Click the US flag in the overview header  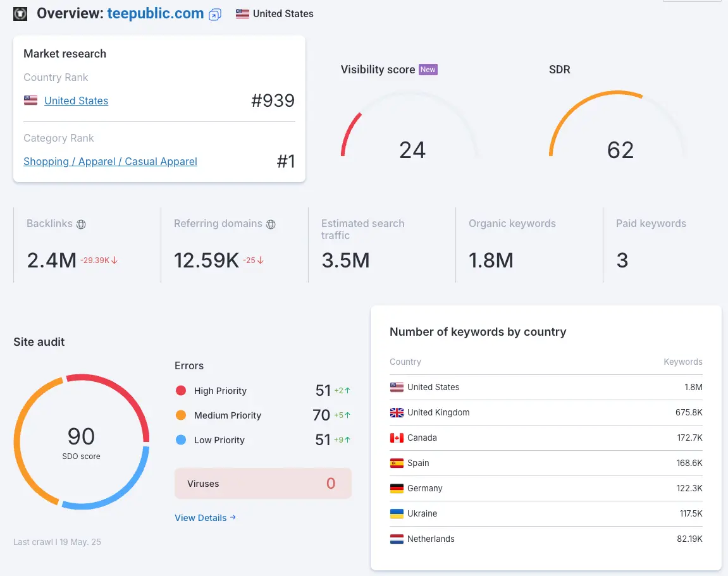[242, 13]
